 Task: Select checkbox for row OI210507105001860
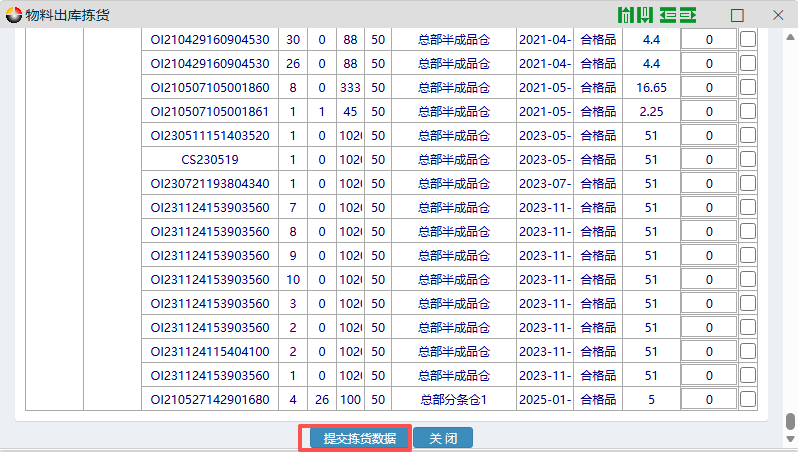pos(748,88)
